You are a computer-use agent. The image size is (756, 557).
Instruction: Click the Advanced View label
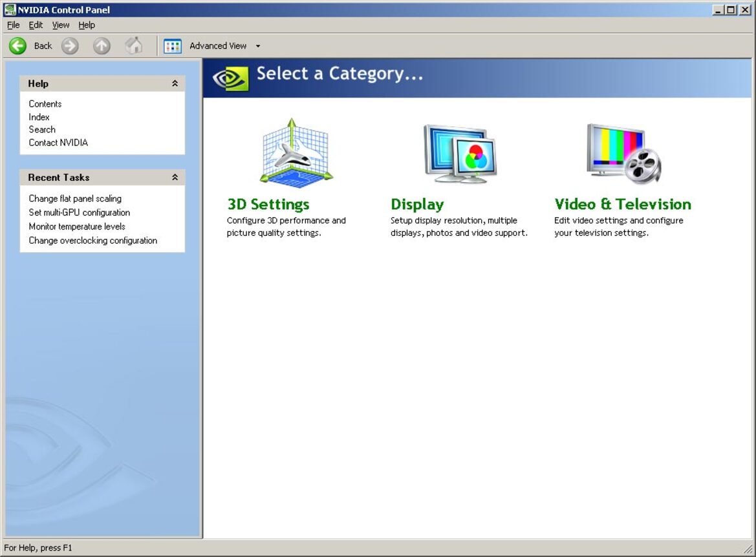(218, 46)
